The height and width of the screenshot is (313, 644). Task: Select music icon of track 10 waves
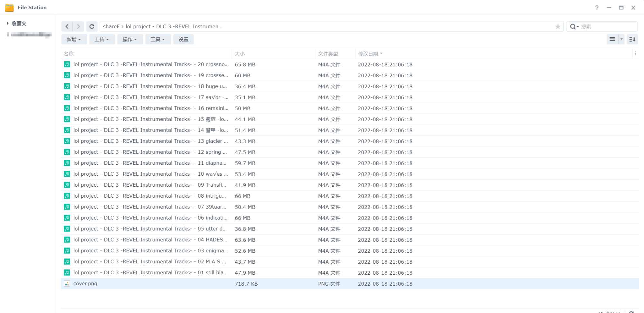tap(67, 174)
